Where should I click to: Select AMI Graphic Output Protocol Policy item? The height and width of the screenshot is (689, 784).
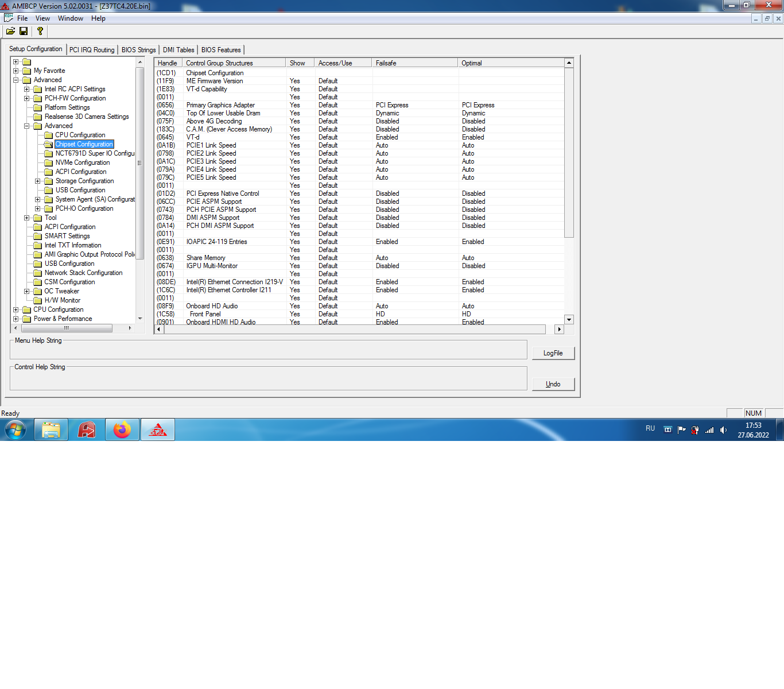(x=90, y=254)
